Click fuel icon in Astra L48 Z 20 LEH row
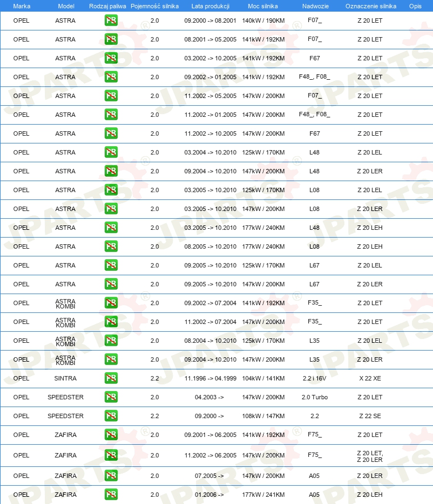433x504 pixels. click(111, 228)
